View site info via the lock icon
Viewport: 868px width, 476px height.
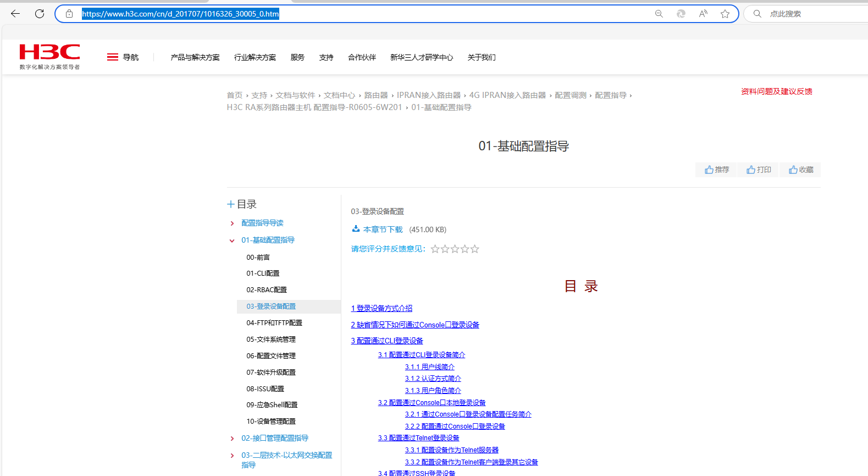point(69,14)
